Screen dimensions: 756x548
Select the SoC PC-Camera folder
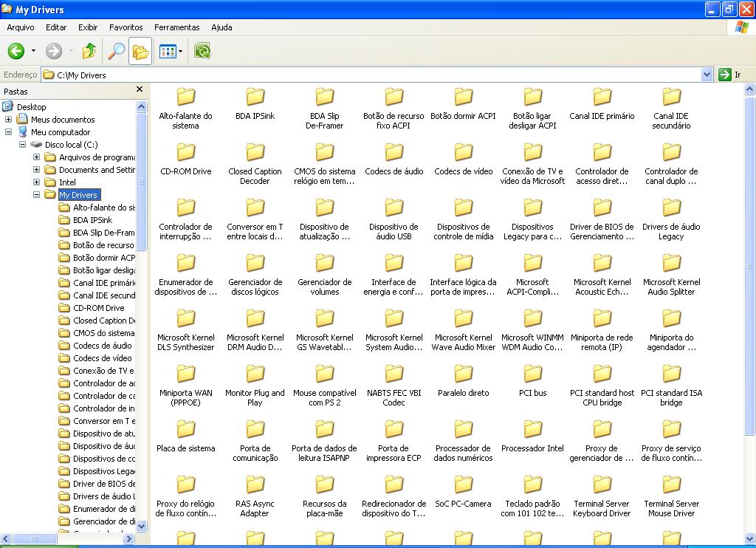click(x=463, y=485)
